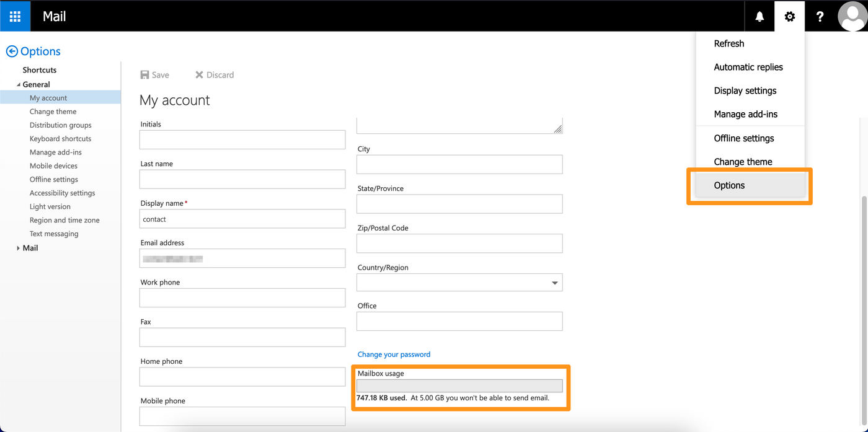
Task: Collapse the General tree section
Action: click(18, 85)
